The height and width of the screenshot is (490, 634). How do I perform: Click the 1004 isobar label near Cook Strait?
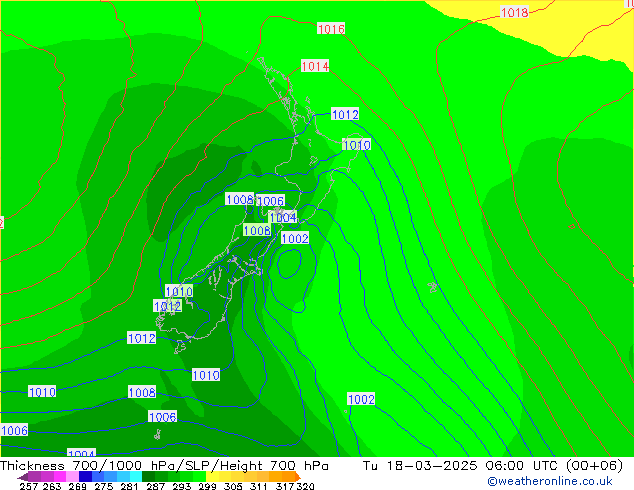tap(283, 218)
